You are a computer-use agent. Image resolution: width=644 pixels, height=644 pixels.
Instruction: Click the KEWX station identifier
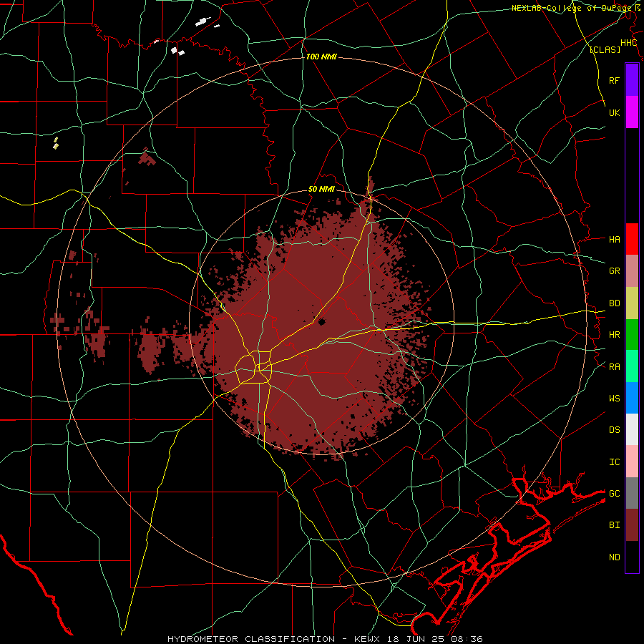coord(367,639)
